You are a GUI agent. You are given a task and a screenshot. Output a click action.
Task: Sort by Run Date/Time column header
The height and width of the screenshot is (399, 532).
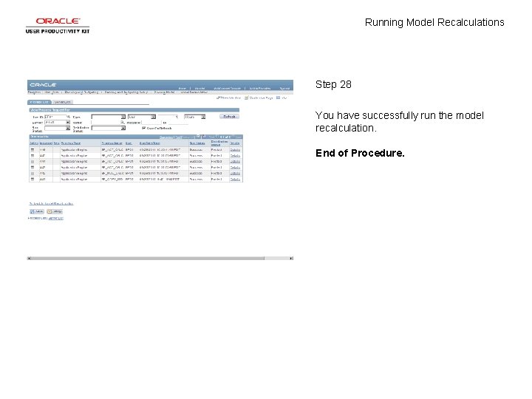tap(149, 143)
